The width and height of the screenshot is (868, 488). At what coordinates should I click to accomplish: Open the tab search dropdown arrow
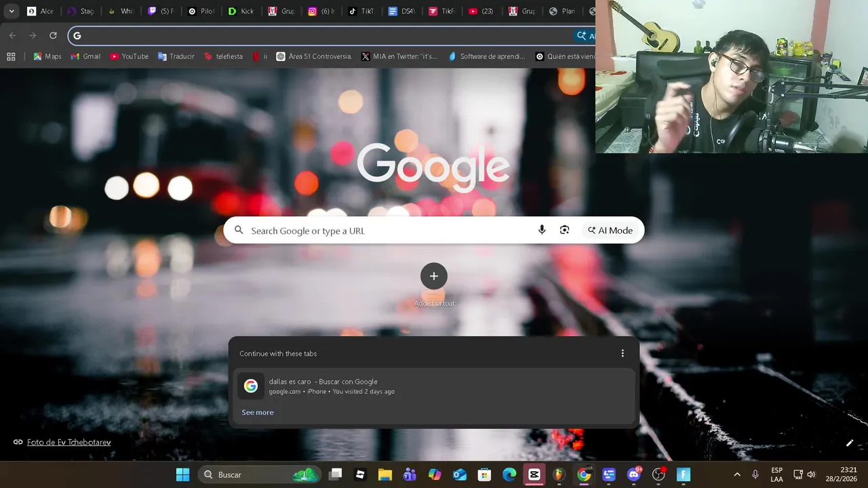coord(12,12)
